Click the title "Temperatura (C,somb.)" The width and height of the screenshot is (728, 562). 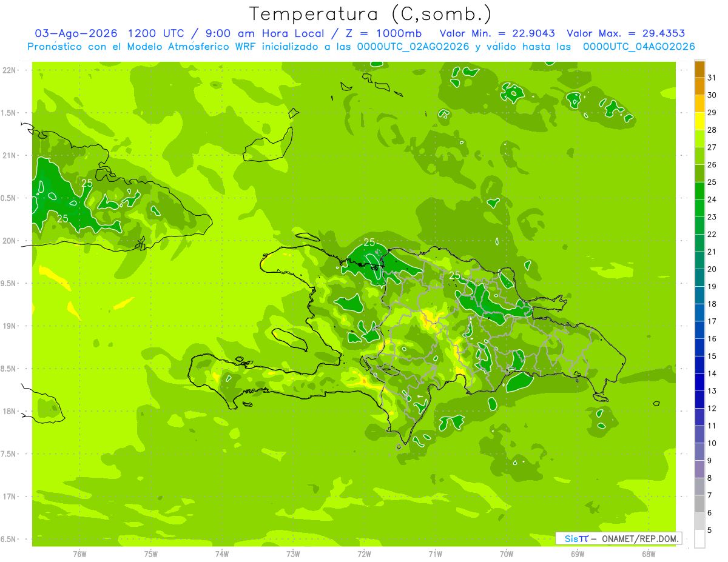371,14
